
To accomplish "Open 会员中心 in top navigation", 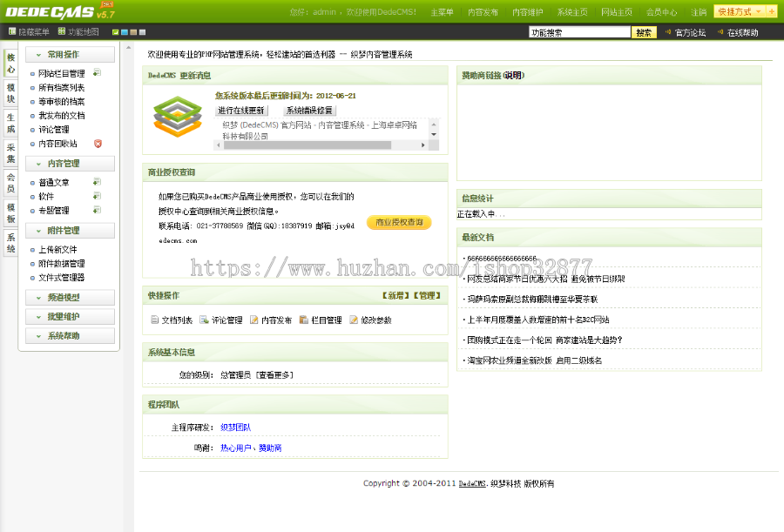I will click(x=661, y=12).
